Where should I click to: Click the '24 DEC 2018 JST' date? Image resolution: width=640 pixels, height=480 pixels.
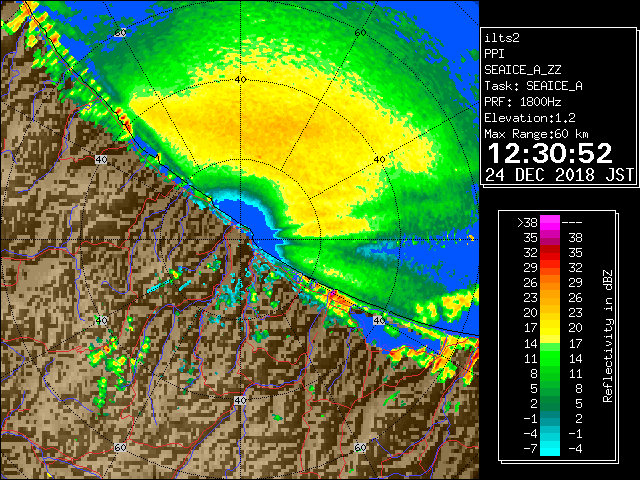(559, 175)
